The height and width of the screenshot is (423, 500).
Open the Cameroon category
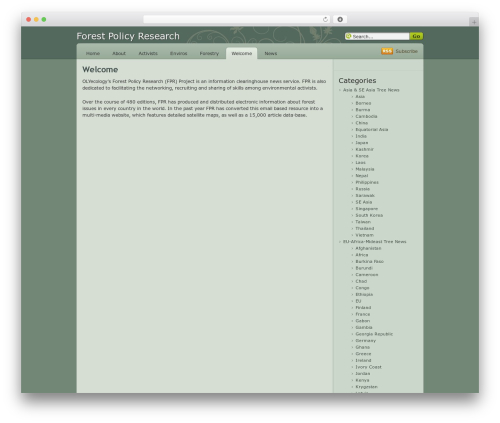pos(367,275)
